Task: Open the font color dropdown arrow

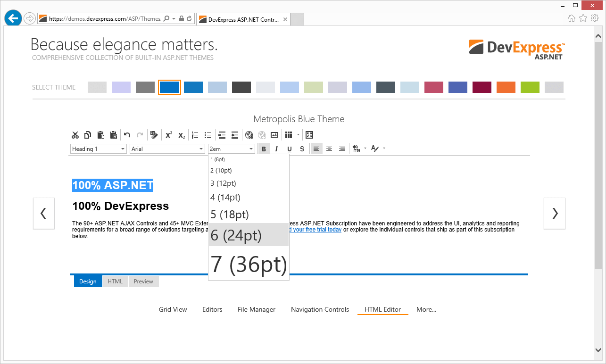Action: point(384,149)
